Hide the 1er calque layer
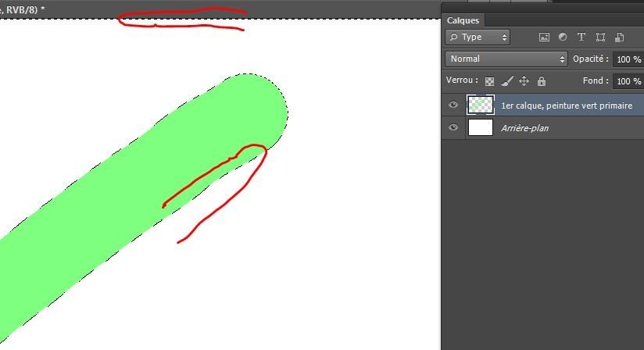This screenshot has width=644, height=350. click(453, 105)
